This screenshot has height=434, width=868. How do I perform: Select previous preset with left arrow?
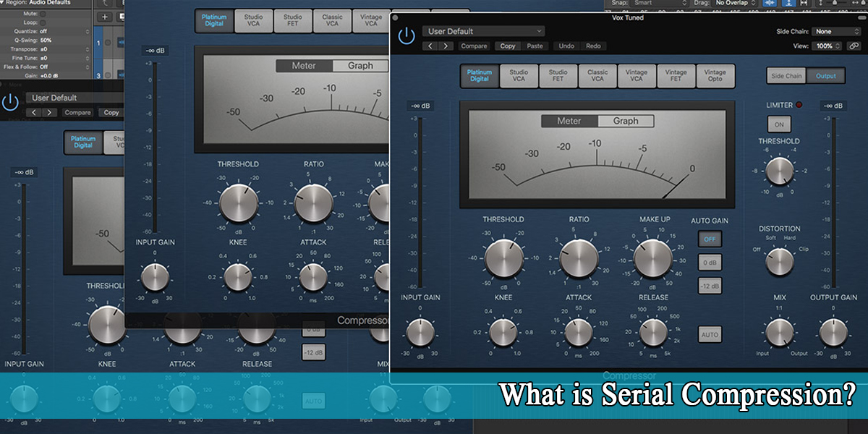(430, 46)
